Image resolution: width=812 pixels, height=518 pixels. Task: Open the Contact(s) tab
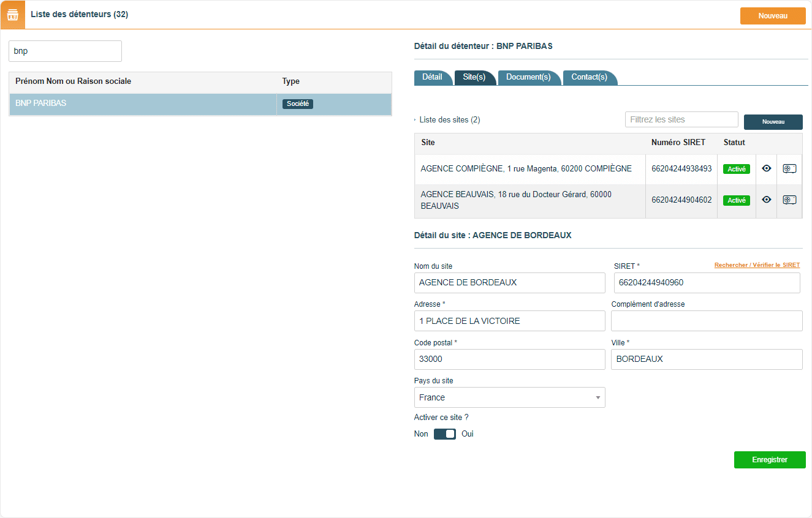pos(589,78)
